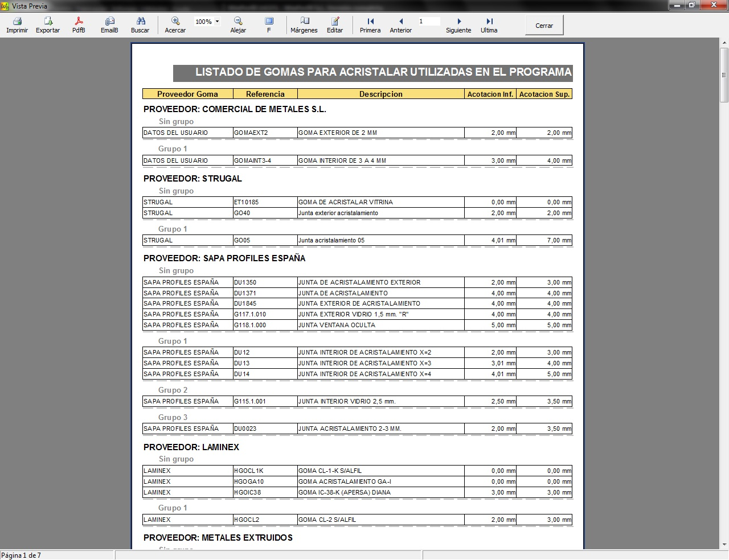This screenshot has width=729, height=560.
Task: Zoom out with the Alejar magnifier
Action: 238,21
